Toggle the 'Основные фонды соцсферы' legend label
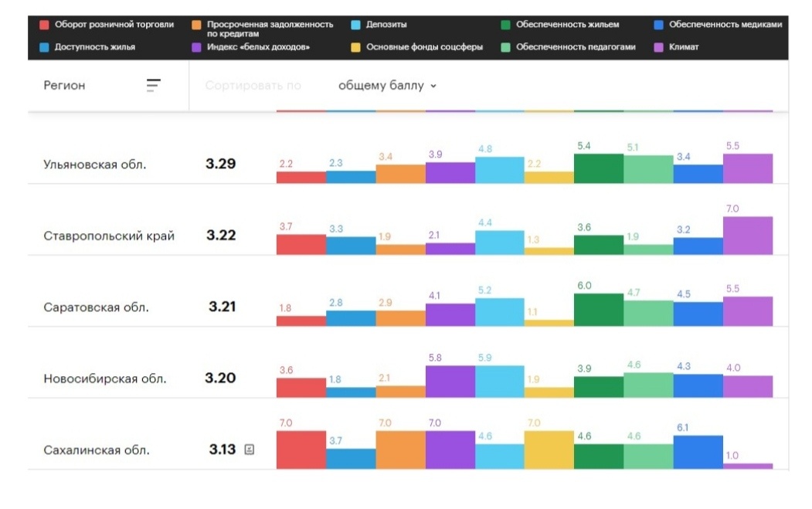812x509 pixels. (x=425, y=47)
